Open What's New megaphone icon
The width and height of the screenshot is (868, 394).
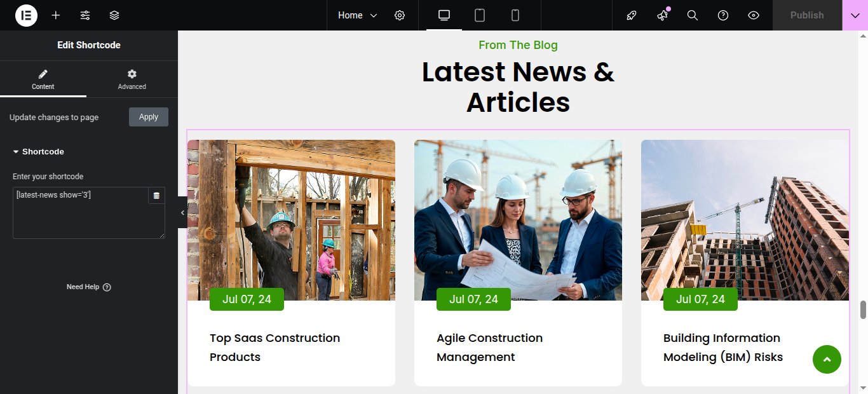tap(662, 15)
